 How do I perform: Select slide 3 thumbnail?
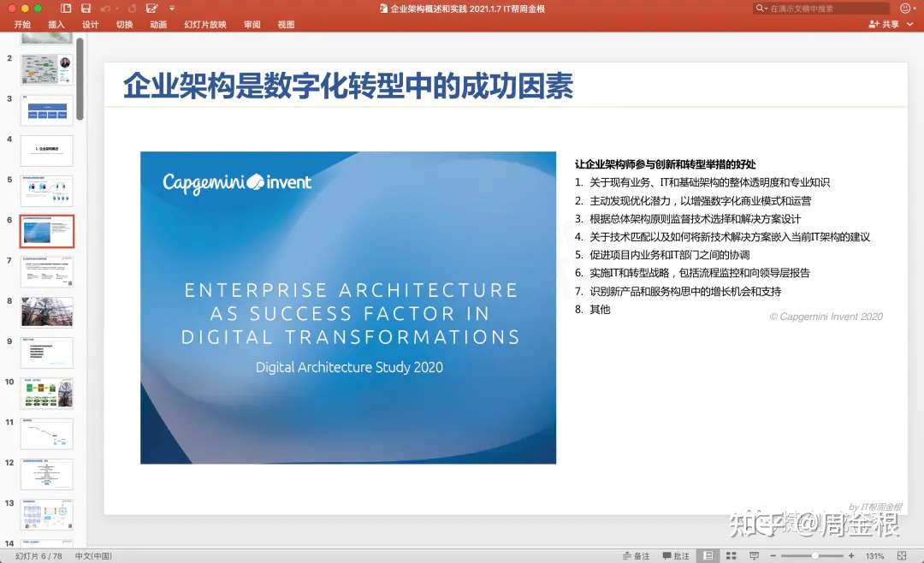point(47,110)
